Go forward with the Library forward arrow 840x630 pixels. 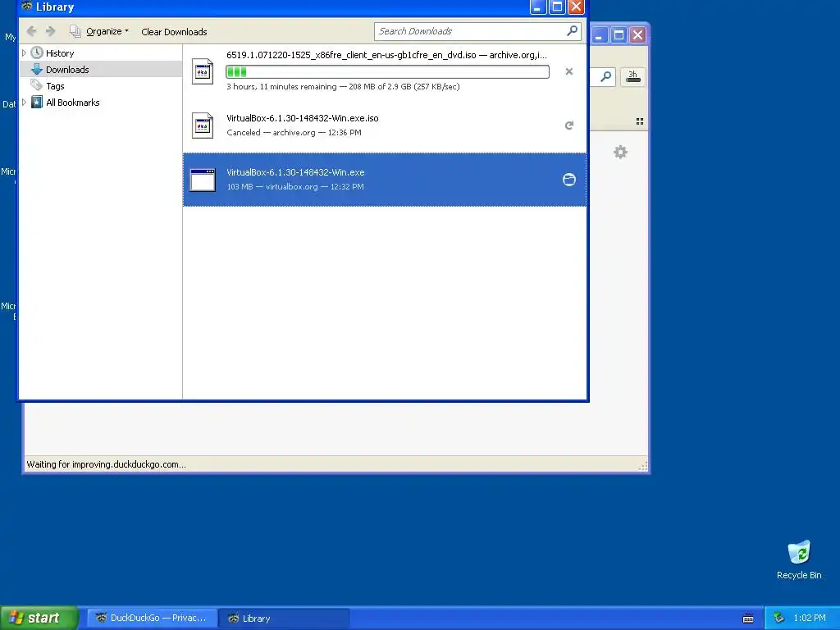point(51,31)
